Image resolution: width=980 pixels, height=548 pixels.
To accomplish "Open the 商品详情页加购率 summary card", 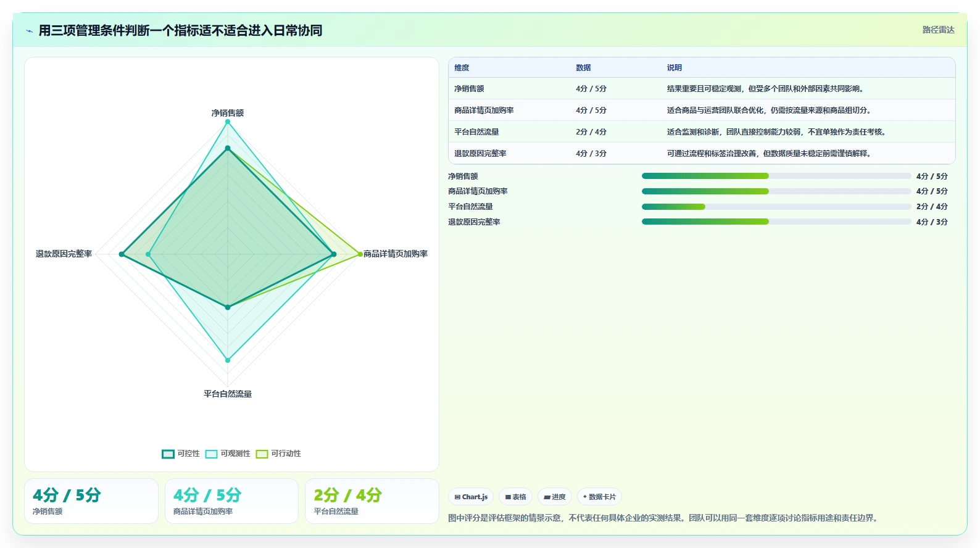I will pos(231,501).
